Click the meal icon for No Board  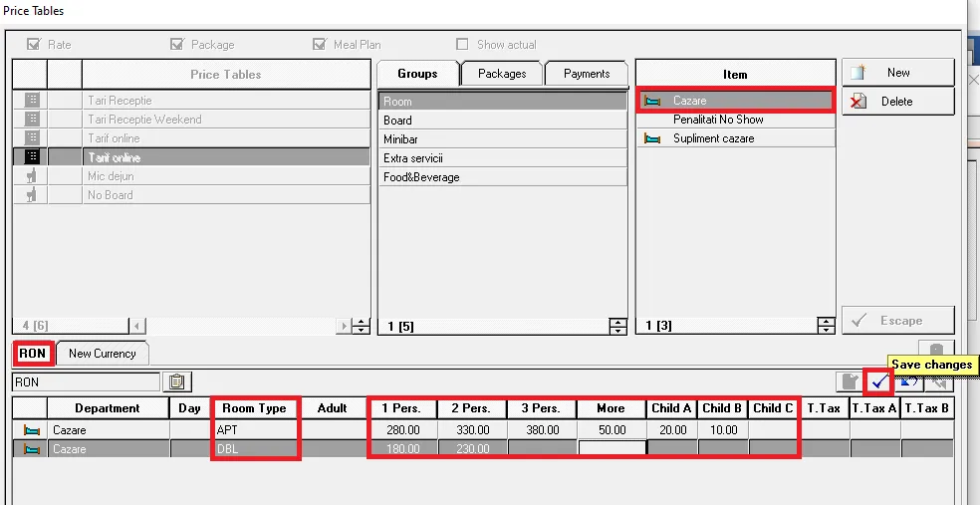pos(31,195)
